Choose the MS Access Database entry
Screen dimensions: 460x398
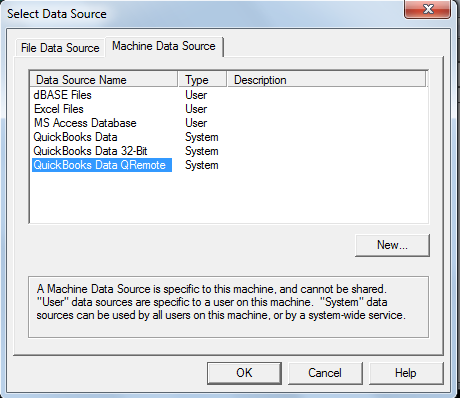pyautogui.click(x=85, y=123)
